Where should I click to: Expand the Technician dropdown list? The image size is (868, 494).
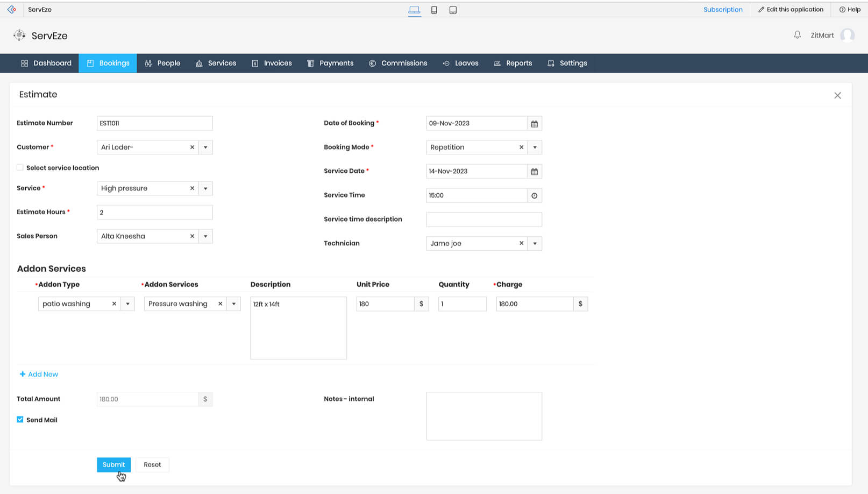(535, 243)
